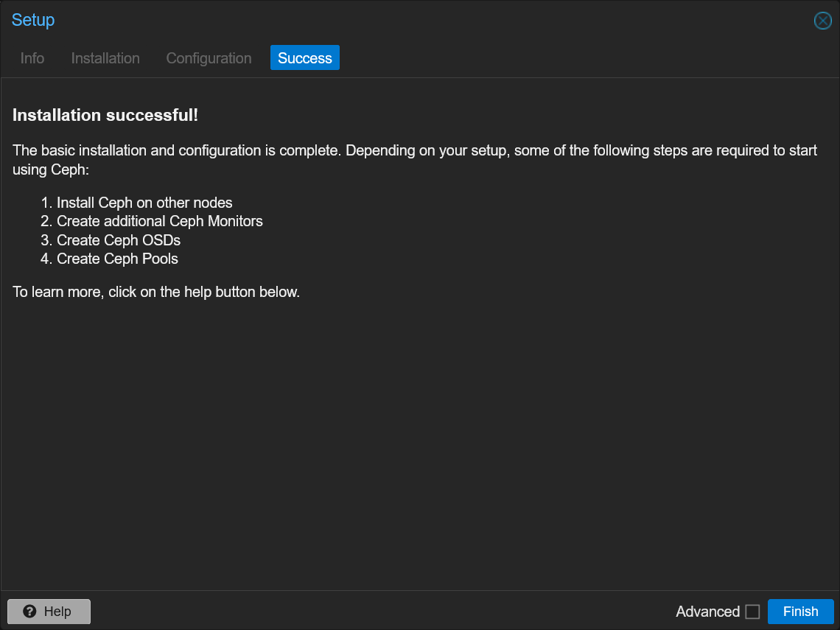Click 'Install Ceph on other nodes' step
Image resolution: width=840 pixels, height=630 pixels.
click(144, 203)
